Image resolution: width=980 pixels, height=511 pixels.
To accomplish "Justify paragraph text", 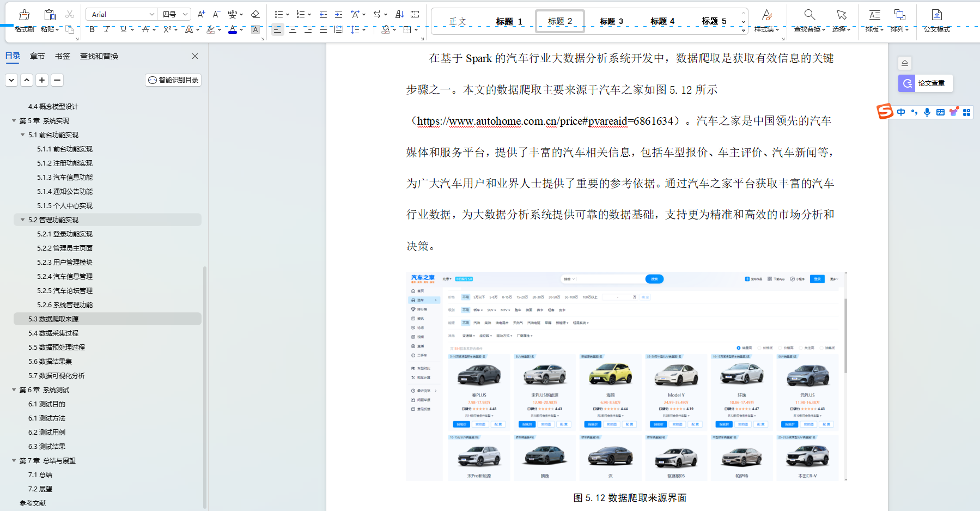I will point(324,29).
